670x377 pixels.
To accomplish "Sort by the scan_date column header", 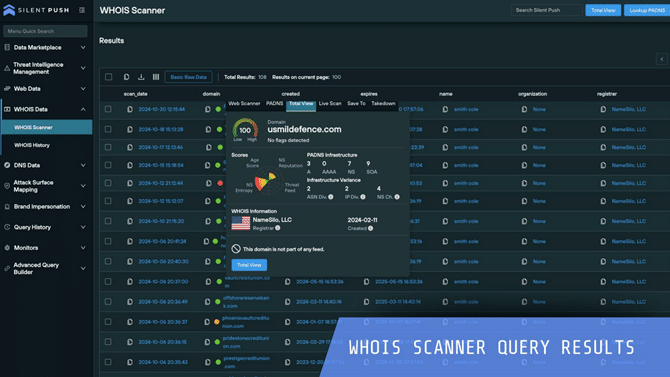I will [135, 94].
